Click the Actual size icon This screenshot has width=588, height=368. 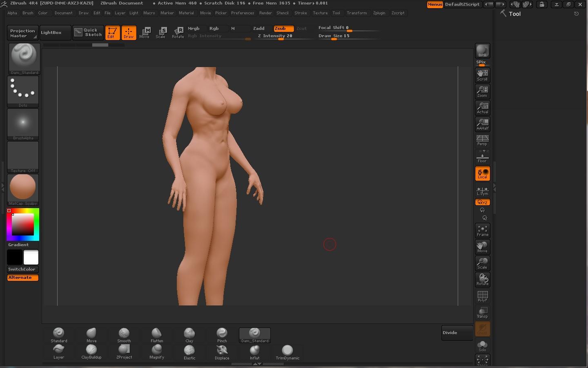[x=482, y=108]
